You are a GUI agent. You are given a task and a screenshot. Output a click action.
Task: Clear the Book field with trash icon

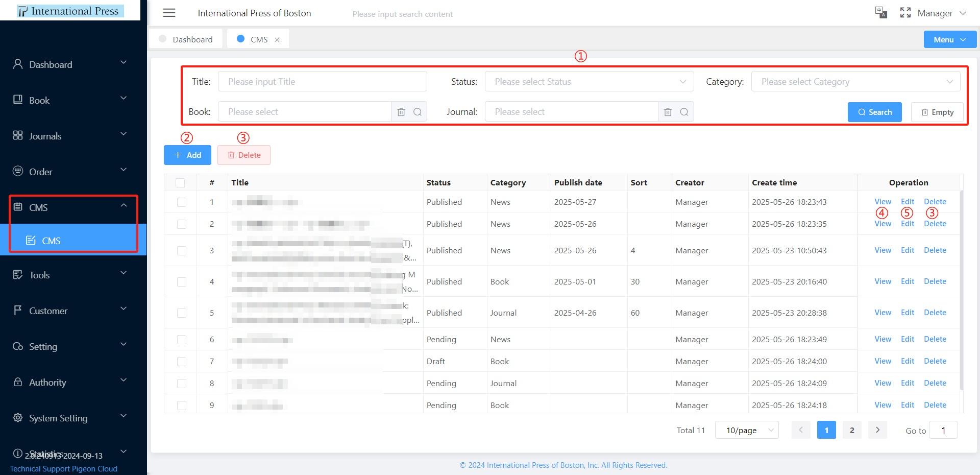pyautogui.click(x=401, y=112)
